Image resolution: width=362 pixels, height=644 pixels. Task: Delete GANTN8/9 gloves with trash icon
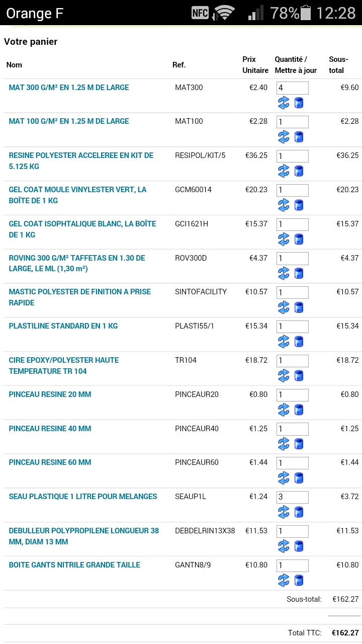pyautogui.click(x=299, y=580)
